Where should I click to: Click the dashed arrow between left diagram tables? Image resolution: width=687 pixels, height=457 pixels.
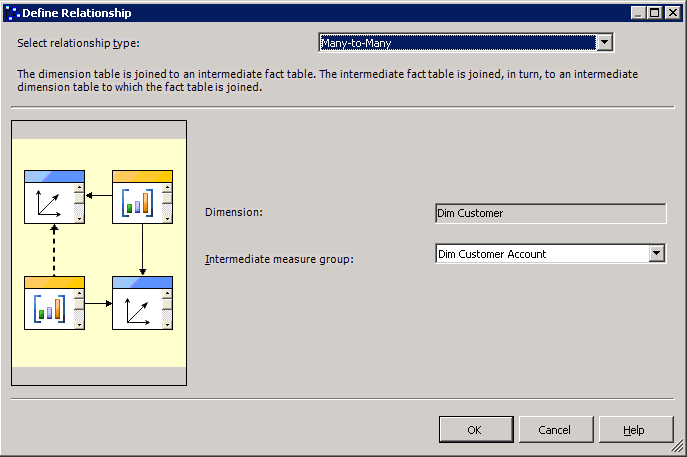[x=54, y=250]
